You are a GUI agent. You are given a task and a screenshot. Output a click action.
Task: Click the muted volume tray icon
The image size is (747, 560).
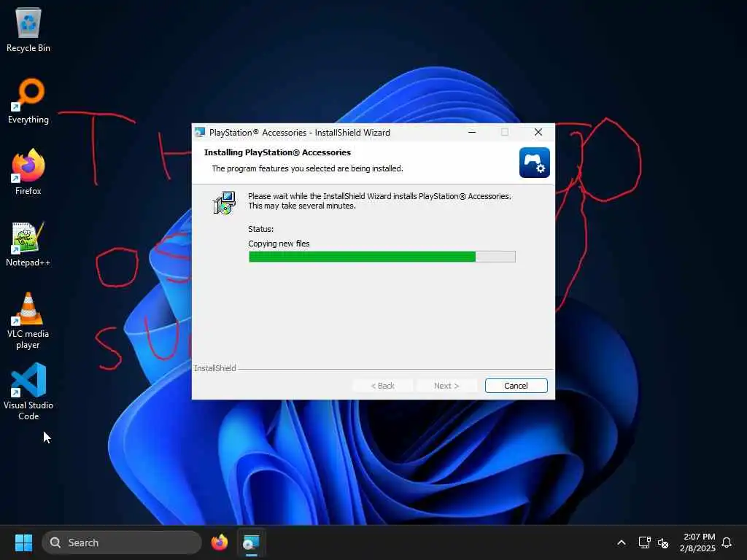662,542
